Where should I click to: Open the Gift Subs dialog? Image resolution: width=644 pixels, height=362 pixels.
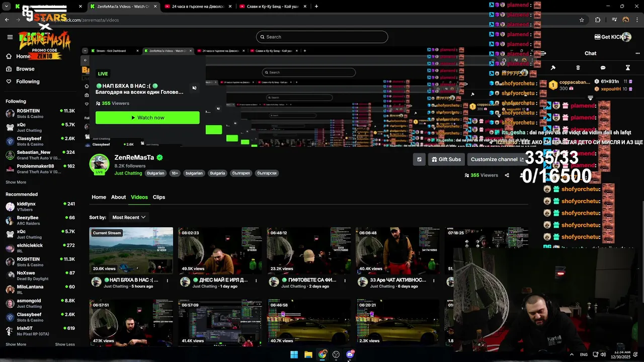click(446, 159)
